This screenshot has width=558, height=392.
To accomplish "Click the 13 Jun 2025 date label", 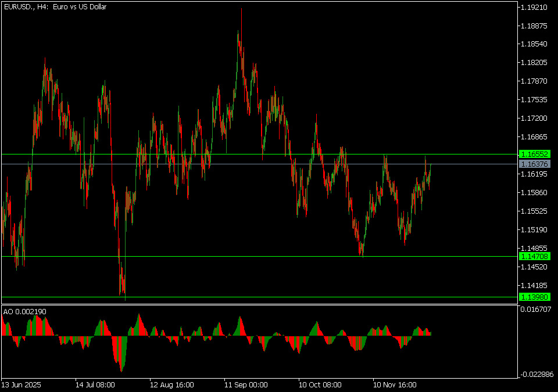I will [22, 384].
